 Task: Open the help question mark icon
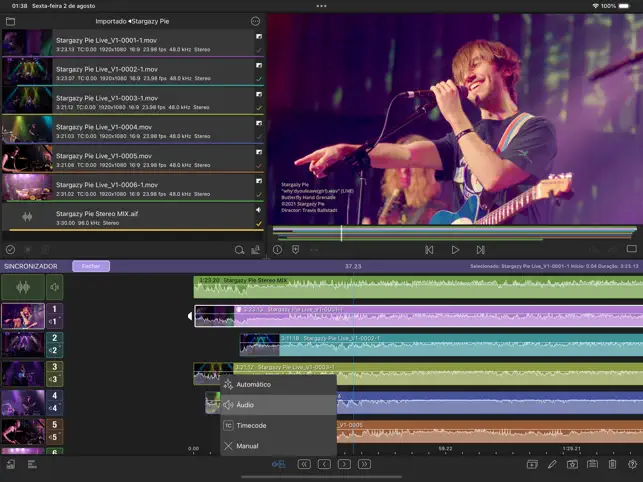[632, 464]
